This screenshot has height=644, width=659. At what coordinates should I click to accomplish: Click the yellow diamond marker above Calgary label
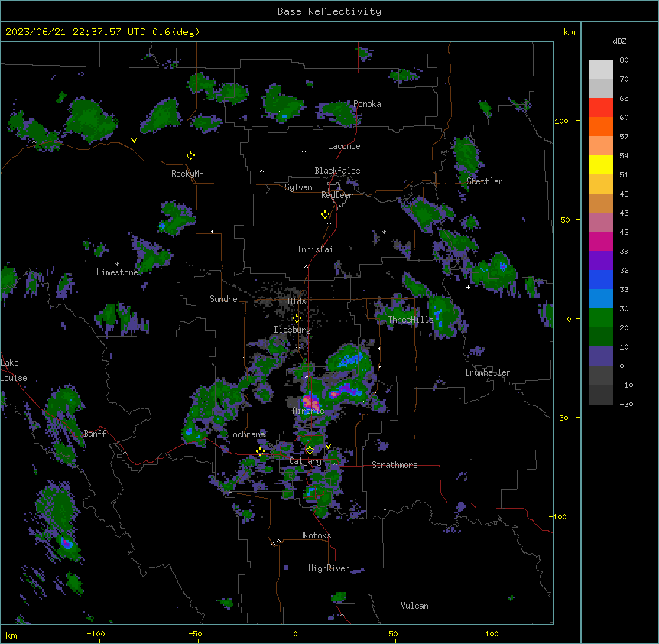tap(310, 450)
